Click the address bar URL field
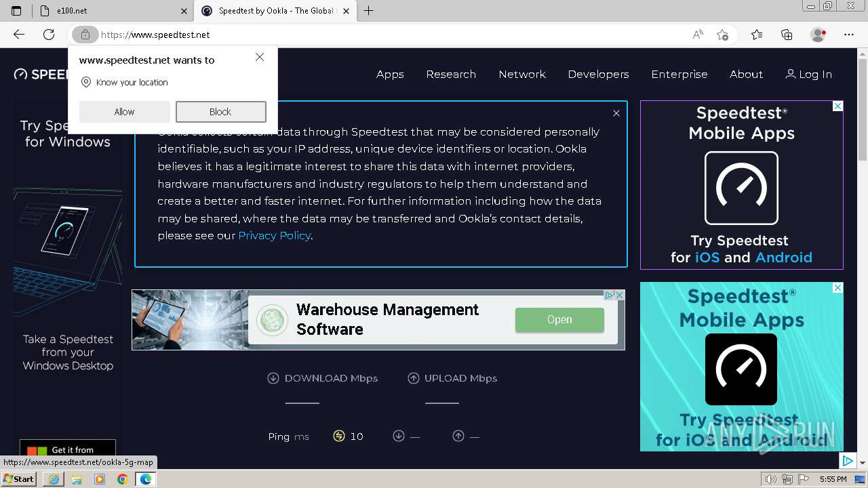Screen dimensions: 868x488 click(x=393, y=35)
